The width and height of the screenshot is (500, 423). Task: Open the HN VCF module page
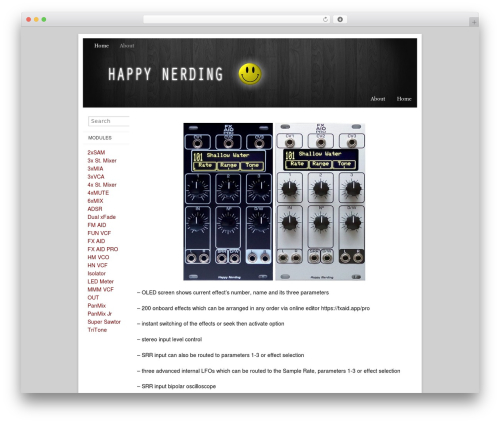[x=98, y=265]
